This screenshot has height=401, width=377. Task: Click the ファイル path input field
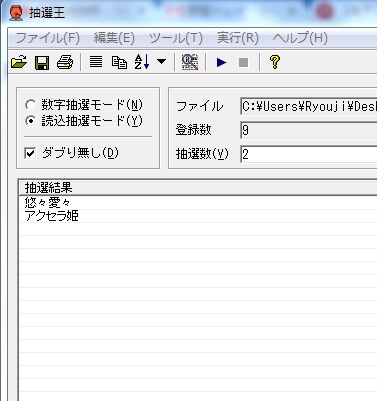308,107
